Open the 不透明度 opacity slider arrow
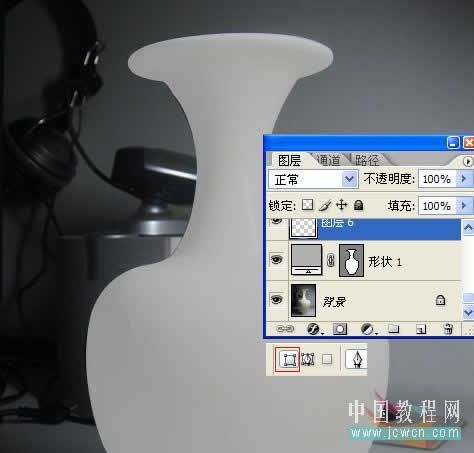 (464, 179)
